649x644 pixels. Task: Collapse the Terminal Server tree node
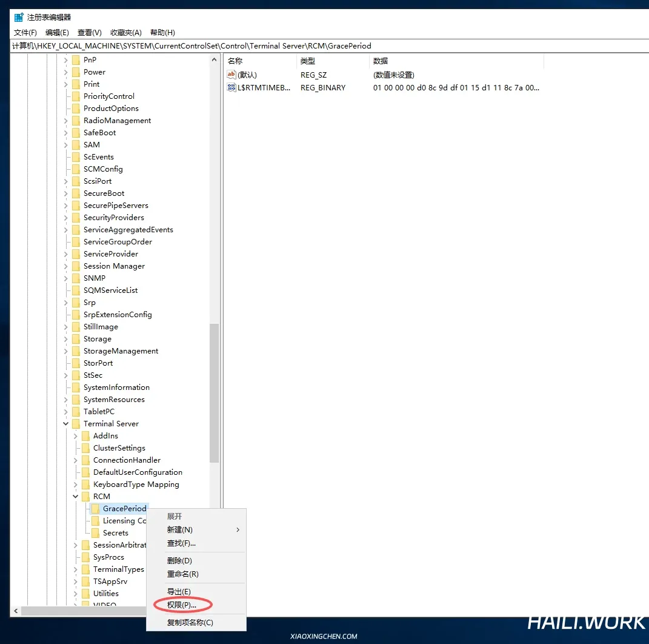pyautogui.click(x=66, y=424)
